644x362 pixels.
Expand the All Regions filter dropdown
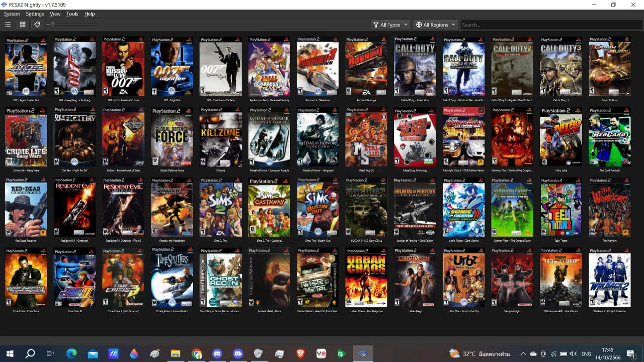pos(436,25)
